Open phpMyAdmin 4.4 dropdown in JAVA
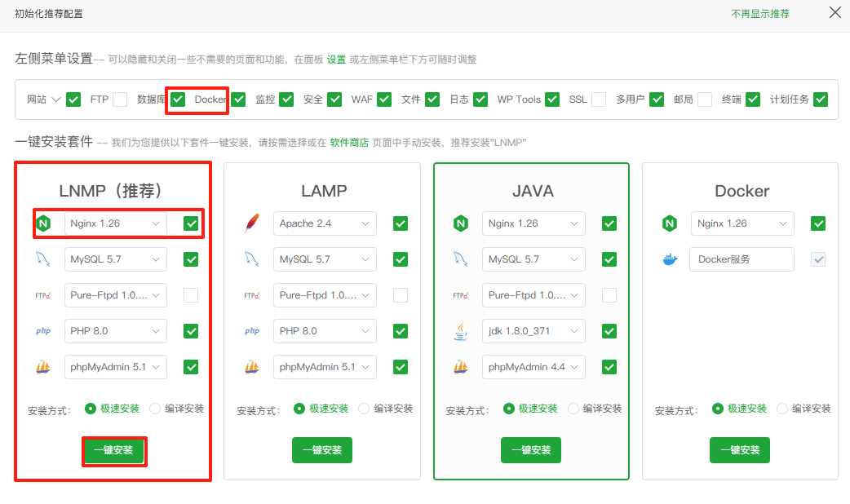 point(533,367)
